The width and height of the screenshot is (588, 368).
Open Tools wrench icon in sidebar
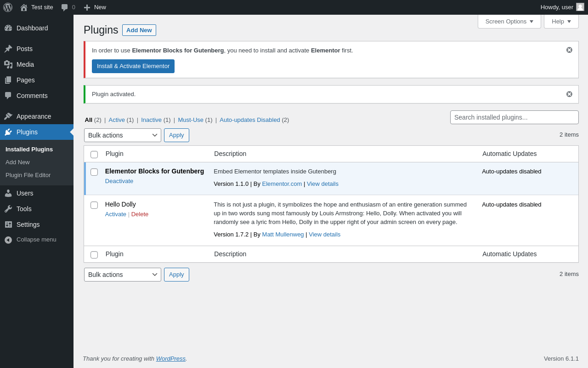8,209
